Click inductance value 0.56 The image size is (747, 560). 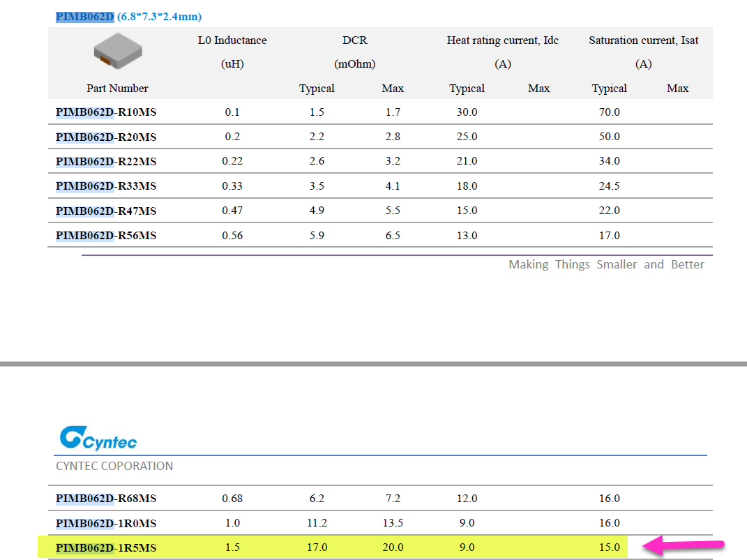pos(232,236)
